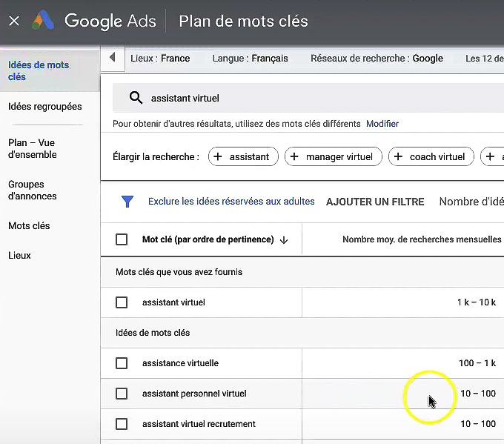Click the 'assistant virtuel recrutement' keyword text

coord(199,424)
